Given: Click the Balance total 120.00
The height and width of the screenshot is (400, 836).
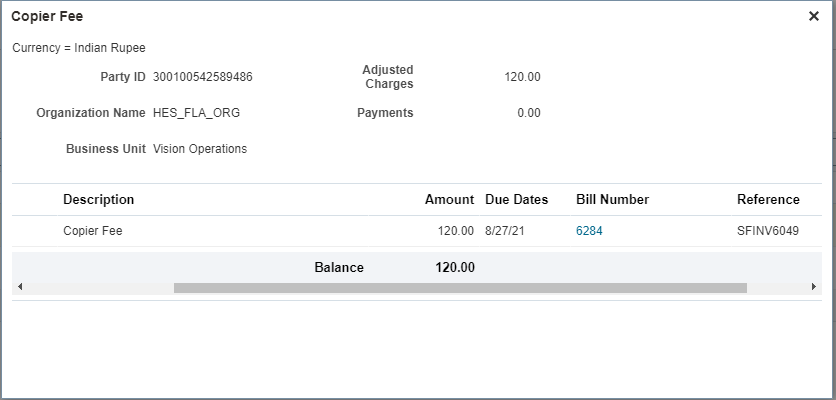Looking at the screenshot, I should 455,267.
